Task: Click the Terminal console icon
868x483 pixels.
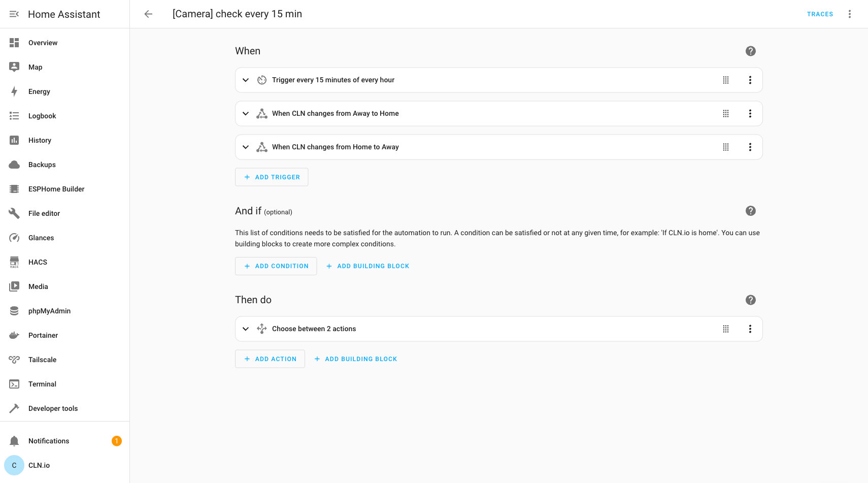Action: coord(14,384)
